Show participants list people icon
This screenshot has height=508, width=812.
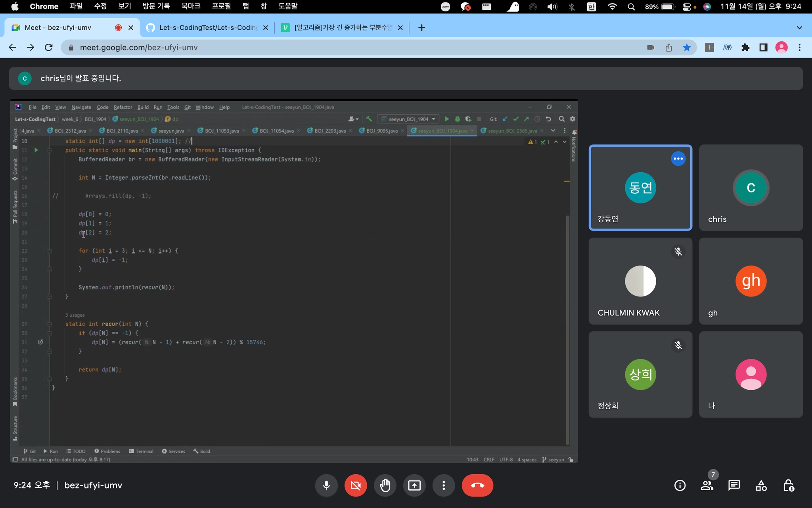tap(707, 485)
